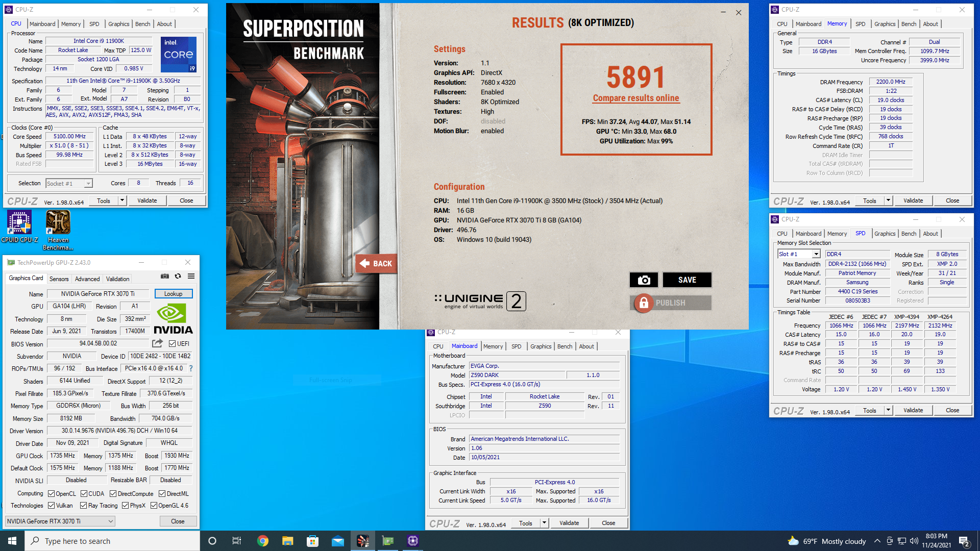Click Lookup button in GPU-Z

tap(173, 294)
